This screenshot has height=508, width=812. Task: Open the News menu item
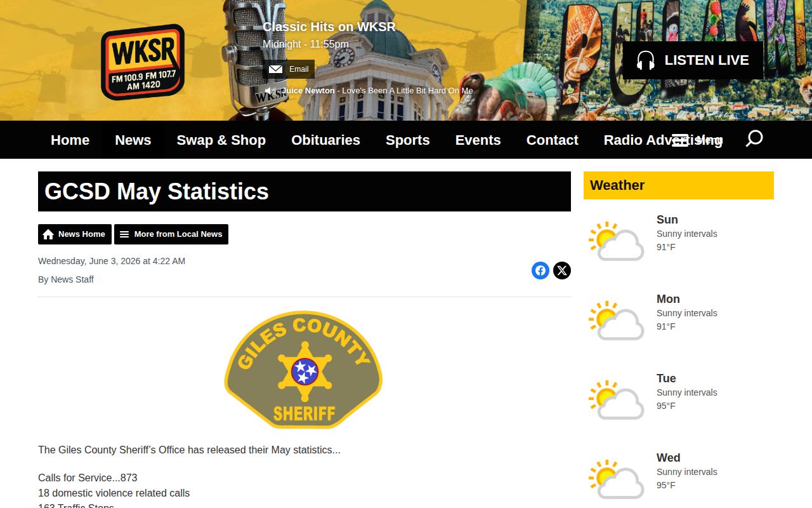point(133,140)
